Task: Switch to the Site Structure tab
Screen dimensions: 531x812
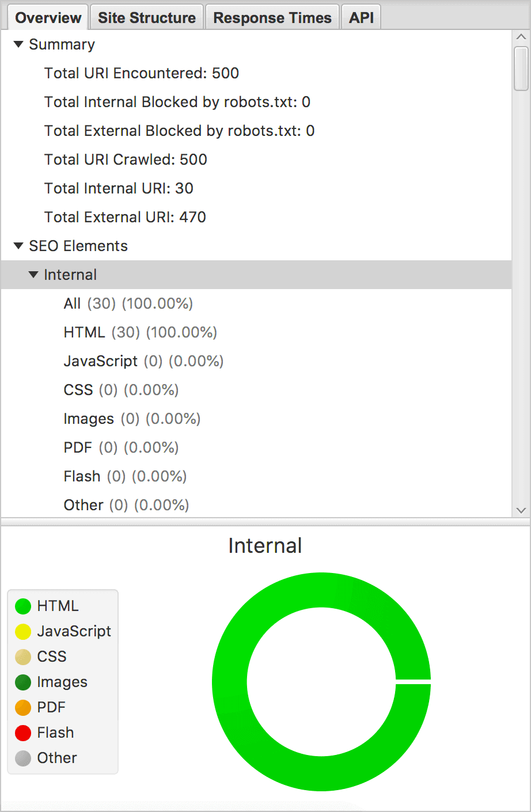Action: [x=146, y=18]
